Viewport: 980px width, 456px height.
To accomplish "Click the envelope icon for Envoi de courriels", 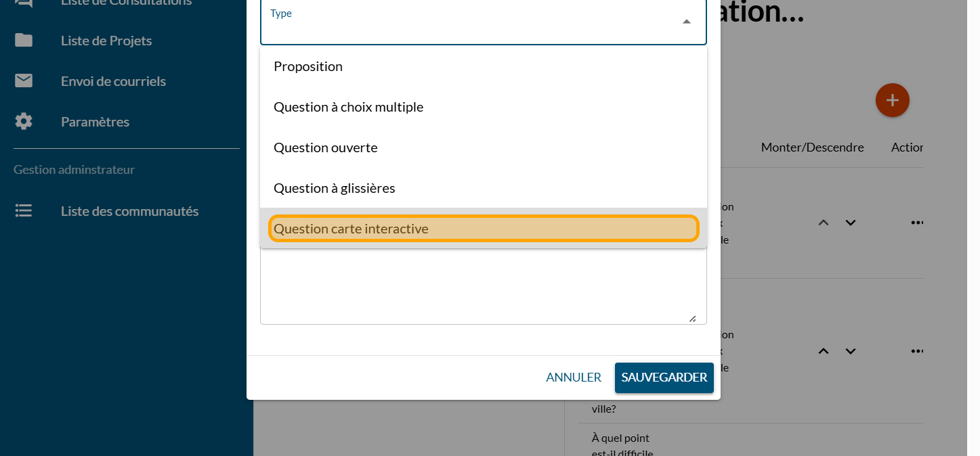I will pos(24,81).
